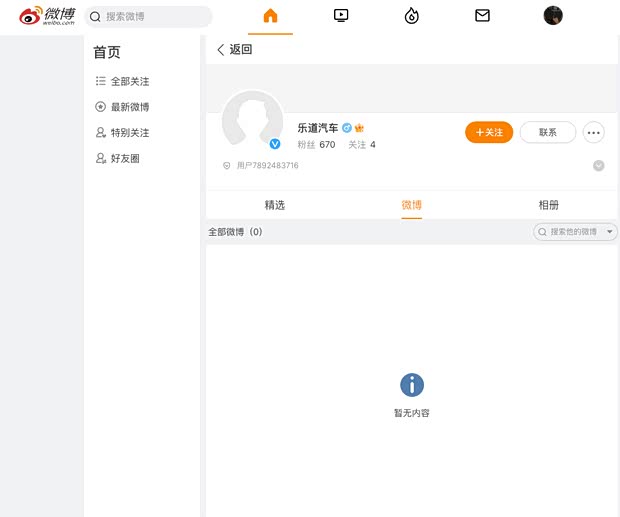Switch to the 精选 tab
Image resolution: width=620 pixels, height=517 pixels.
coord(274,205)
